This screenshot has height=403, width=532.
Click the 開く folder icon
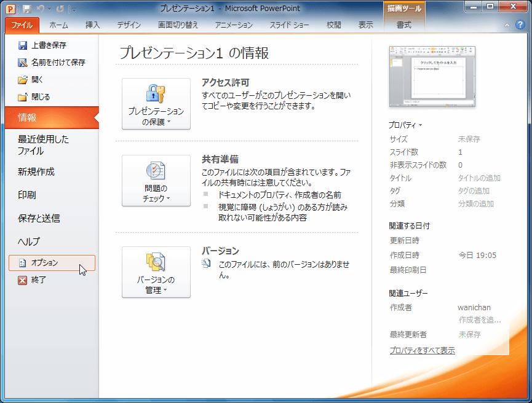click(x=22, y=80)
